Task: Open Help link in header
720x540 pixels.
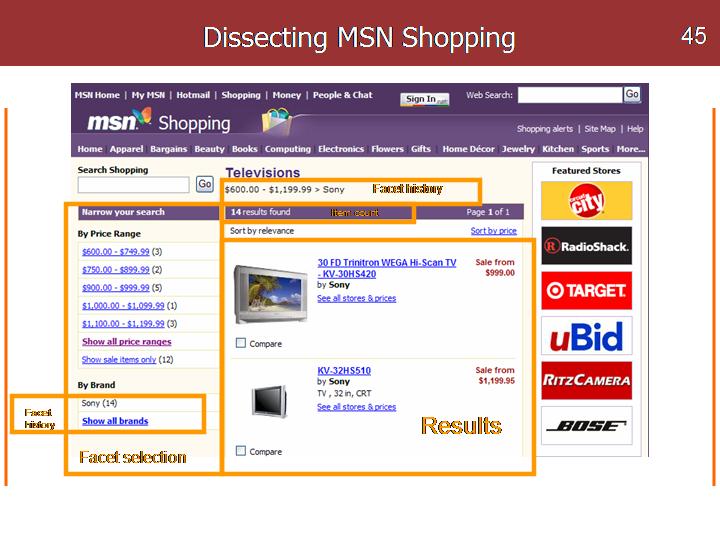Action: click(635, 129)
